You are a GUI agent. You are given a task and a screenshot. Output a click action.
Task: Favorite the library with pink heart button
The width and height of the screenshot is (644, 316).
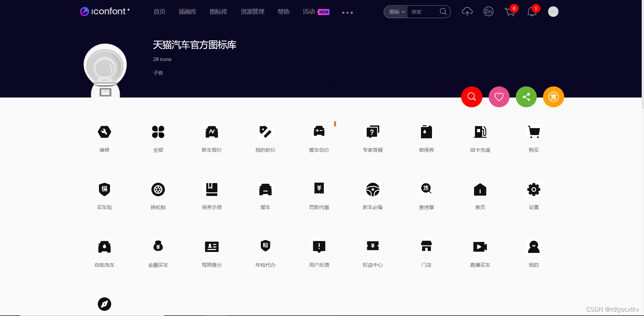[499, 97]
